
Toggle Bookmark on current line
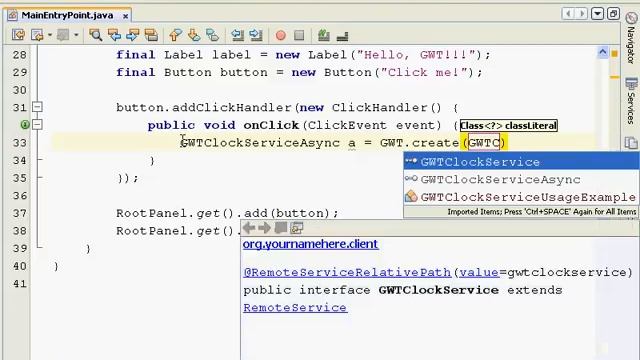pos(212,36)
